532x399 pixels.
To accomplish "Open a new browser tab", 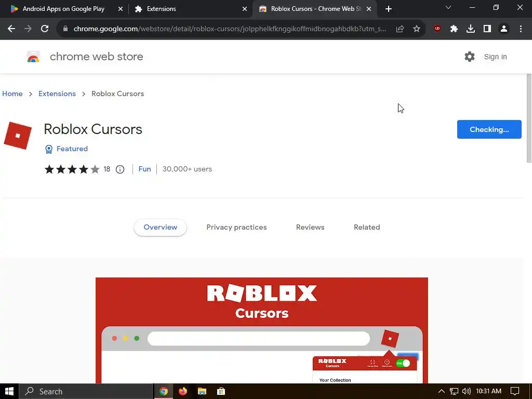I will [389, 9].
